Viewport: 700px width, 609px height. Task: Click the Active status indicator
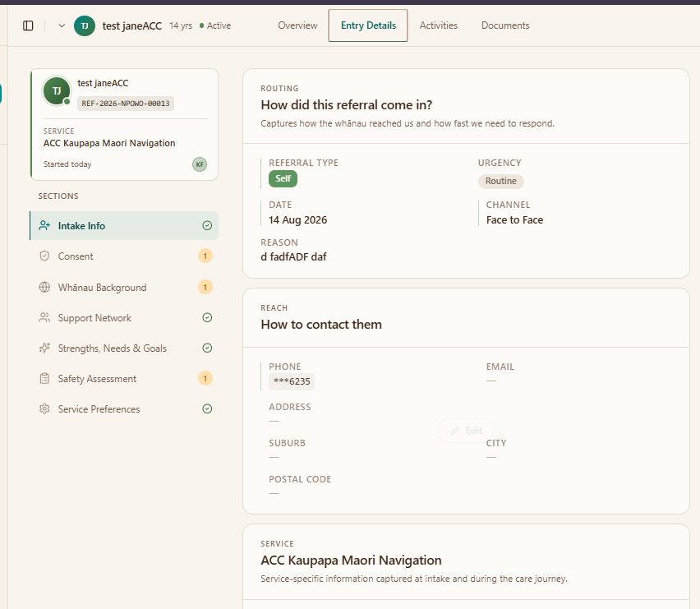pyautogui.click(x=215, y=26)
